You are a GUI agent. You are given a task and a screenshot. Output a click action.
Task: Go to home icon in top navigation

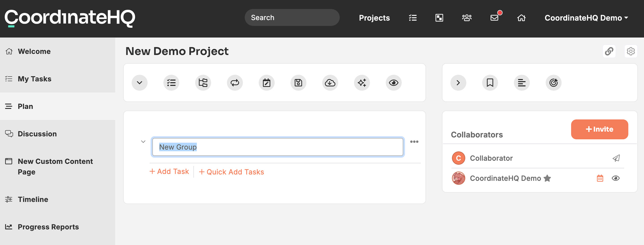(521, 18)
